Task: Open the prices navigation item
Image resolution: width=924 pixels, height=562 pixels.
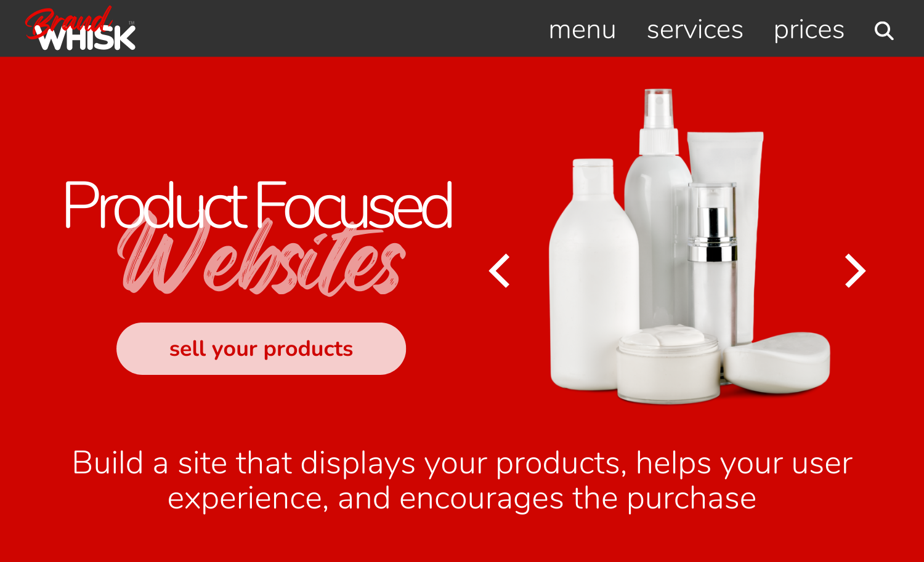Action: tap(809, 31)
